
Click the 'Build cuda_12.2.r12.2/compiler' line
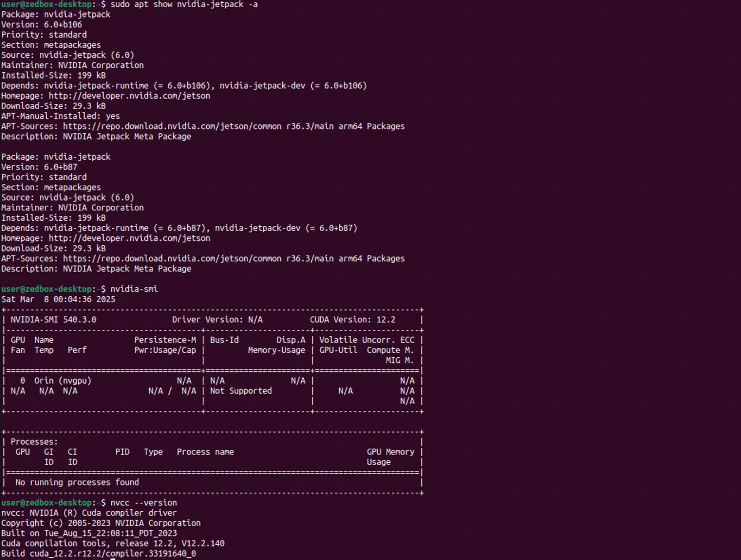[x=98, y=554]
